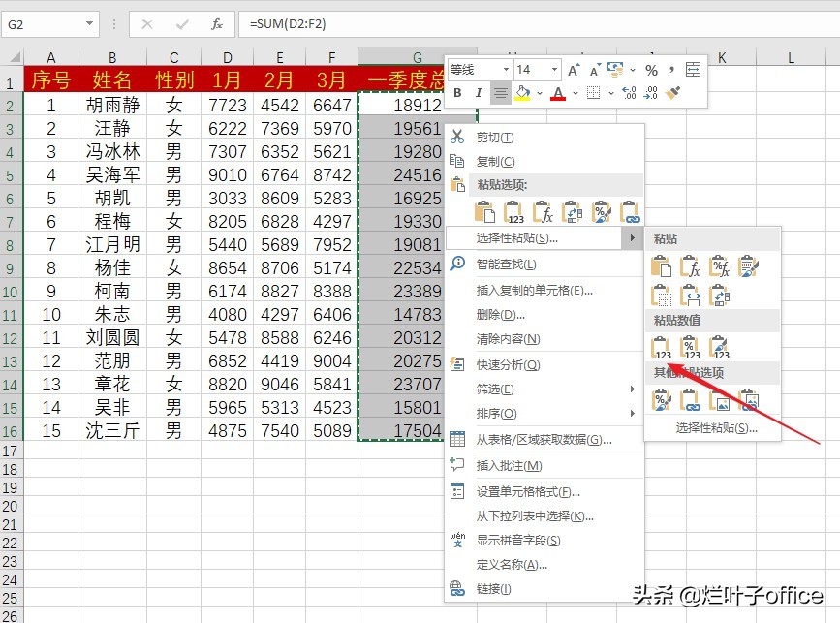This screenshot has height=623, width=840.
Task: Toggle Italic in mini toolbar
Action: point(479,93)
